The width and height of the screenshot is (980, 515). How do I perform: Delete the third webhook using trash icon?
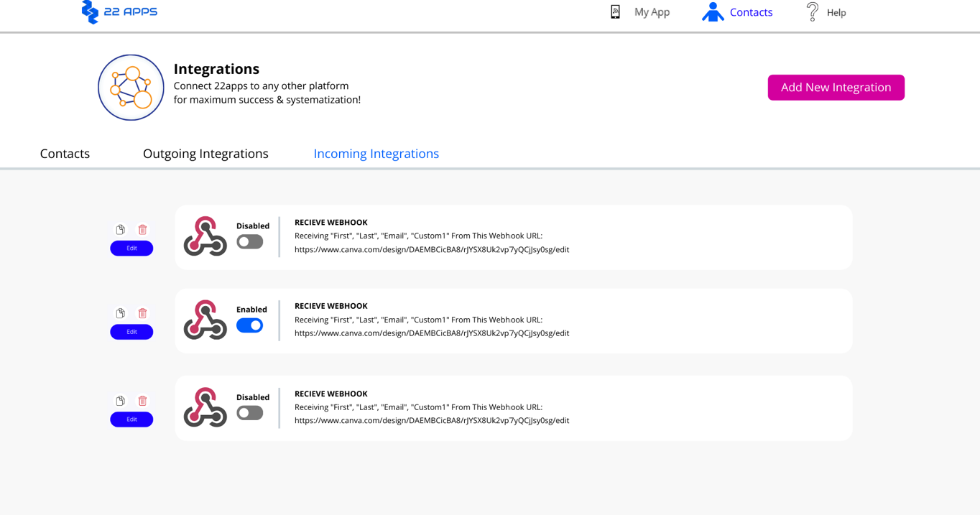click(x=142, y=401)
